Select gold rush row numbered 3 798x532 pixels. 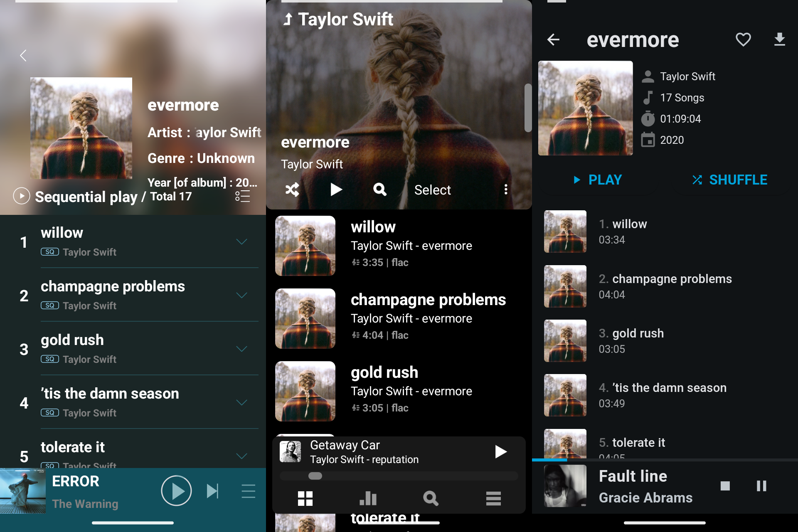[133, 349]
